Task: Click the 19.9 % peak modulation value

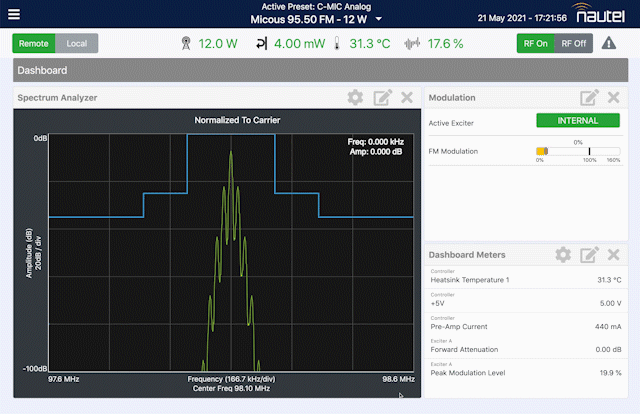Action: click(x=610, y=373)
